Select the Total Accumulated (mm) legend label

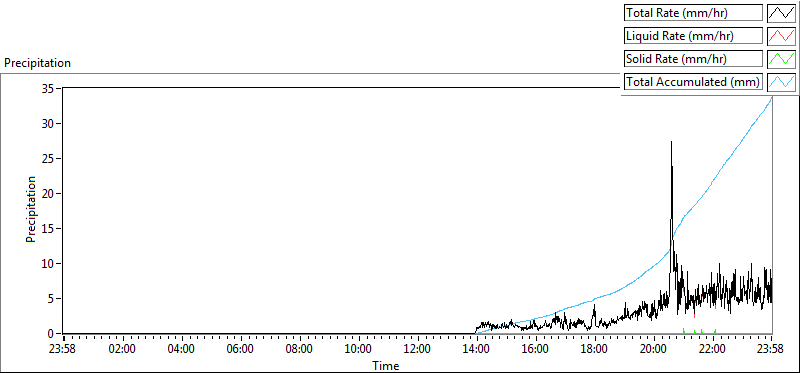(693, 82)
